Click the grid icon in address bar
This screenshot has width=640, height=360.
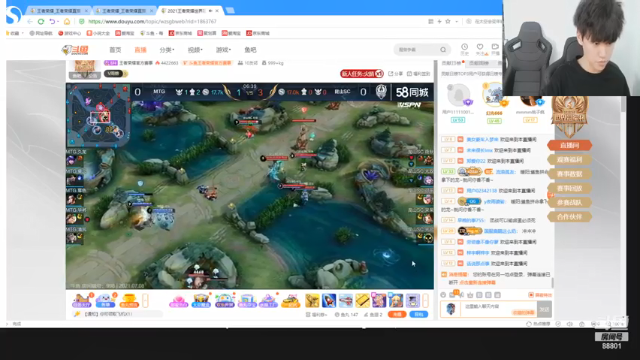pyautogui.click(x=431, y=21)
